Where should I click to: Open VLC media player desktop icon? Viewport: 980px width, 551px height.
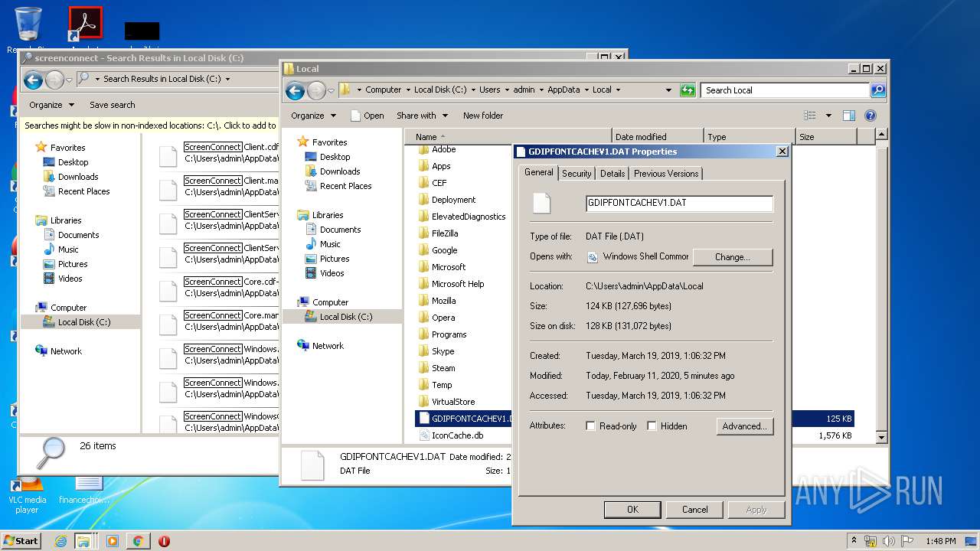point(28,493)
